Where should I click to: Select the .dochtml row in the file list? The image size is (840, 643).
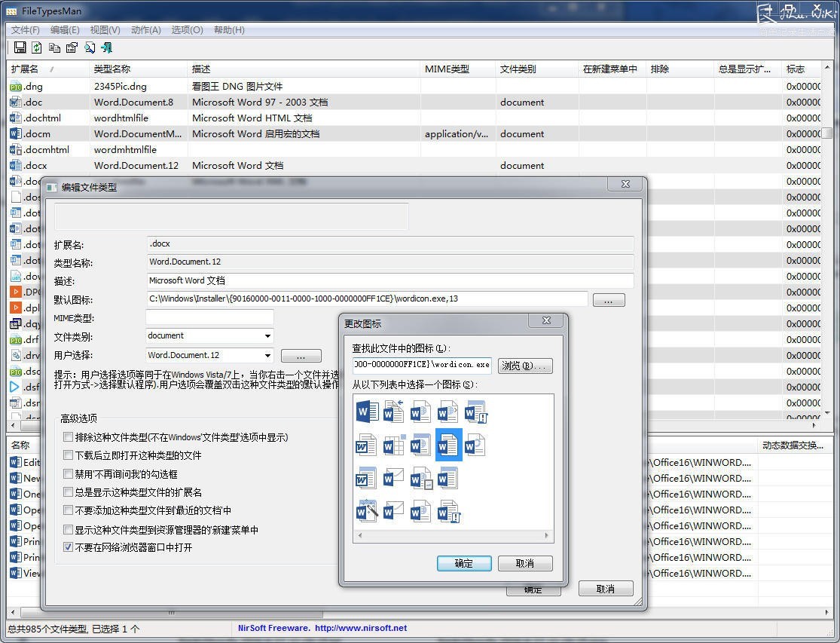coord(414,118)
